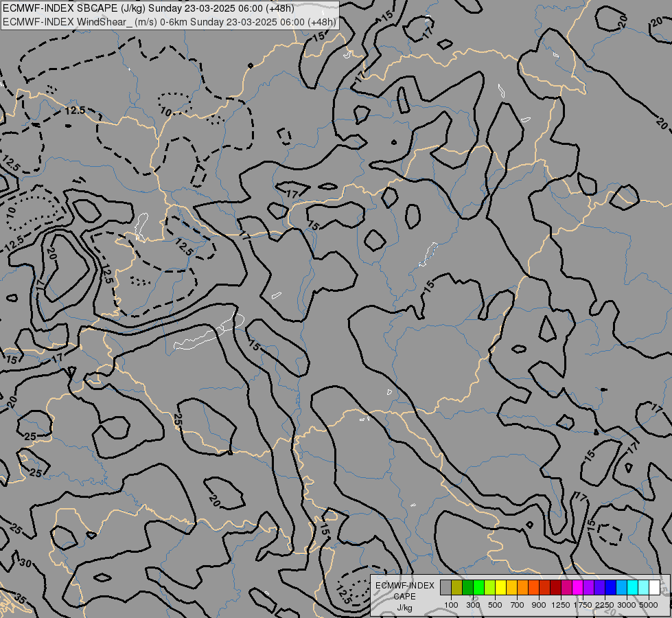Image resolution: width=672 pixels, height=618 pixels.
Task: Click the '30' contour label
Action: tap(25, 563)
